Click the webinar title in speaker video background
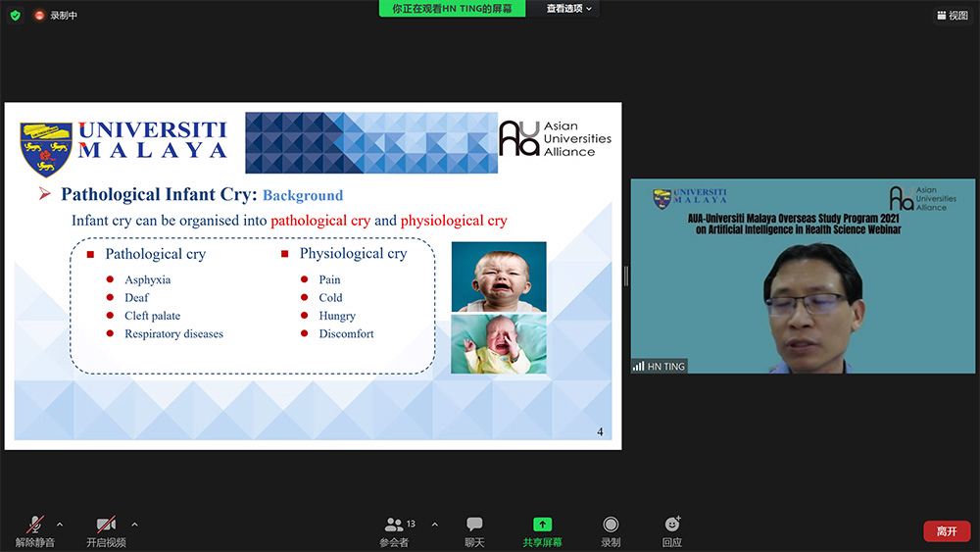Screen dimensions: 980x552 pyautogui.click(x=794, y=224)
